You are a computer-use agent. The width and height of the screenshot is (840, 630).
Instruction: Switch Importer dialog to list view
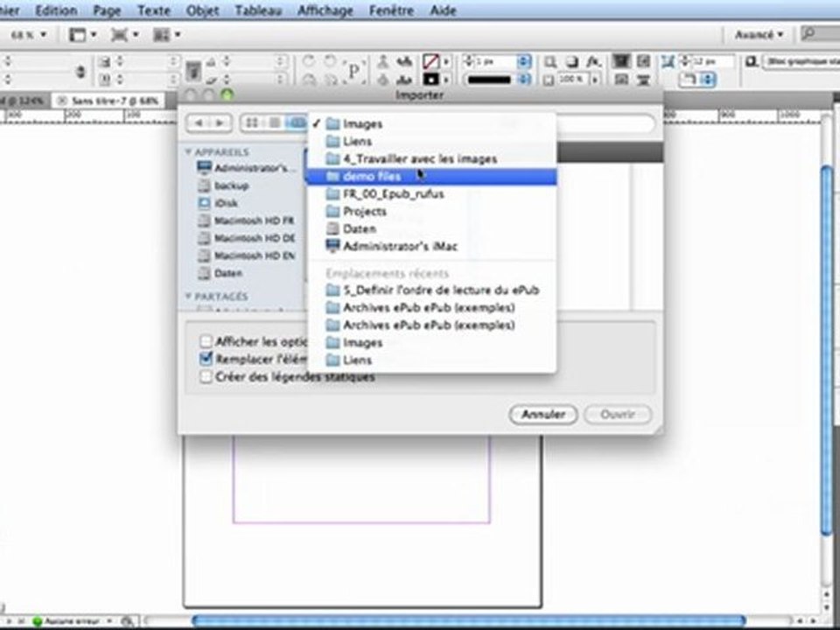click(x=274, y=123)
